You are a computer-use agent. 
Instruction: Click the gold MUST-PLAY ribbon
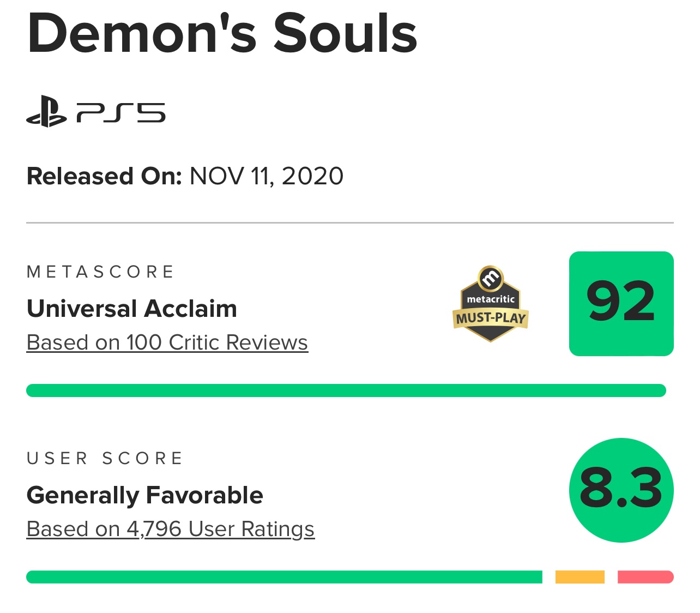[x=491, y=318]
